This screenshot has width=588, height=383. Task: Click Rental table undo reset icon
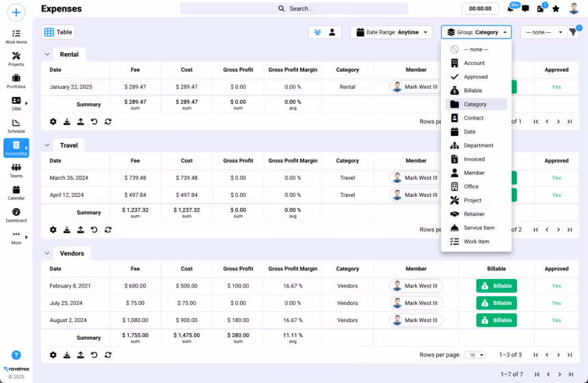pos(94,122)
